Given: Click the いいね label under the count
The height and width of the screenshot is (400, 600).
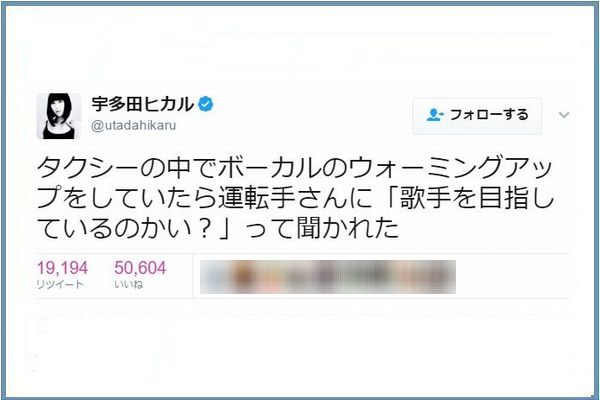Looking at the screenshot, I should pos(129,284).
